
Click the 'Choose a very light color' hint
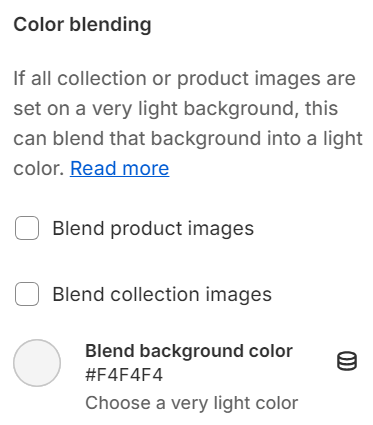point(192,403)
